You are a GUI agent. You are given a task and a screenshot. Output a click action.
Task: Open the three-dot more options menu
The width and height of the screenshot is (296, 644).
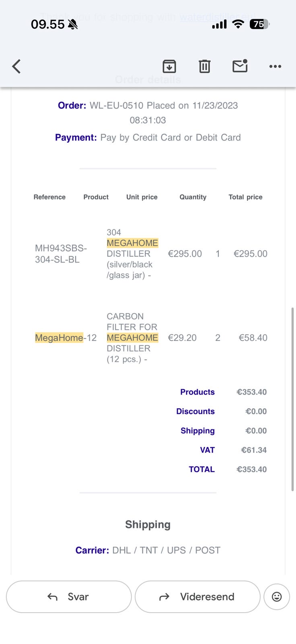click(275, 66)
